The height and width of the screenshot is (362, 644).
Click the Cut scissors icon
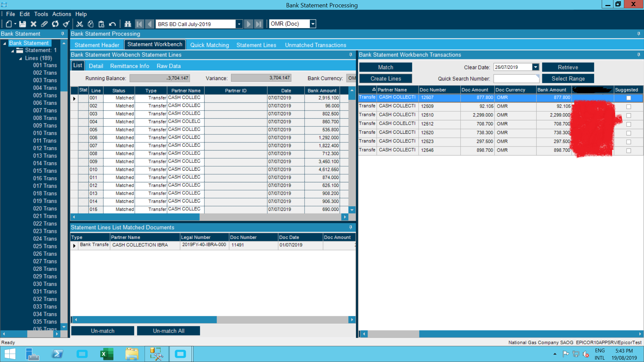79,24
